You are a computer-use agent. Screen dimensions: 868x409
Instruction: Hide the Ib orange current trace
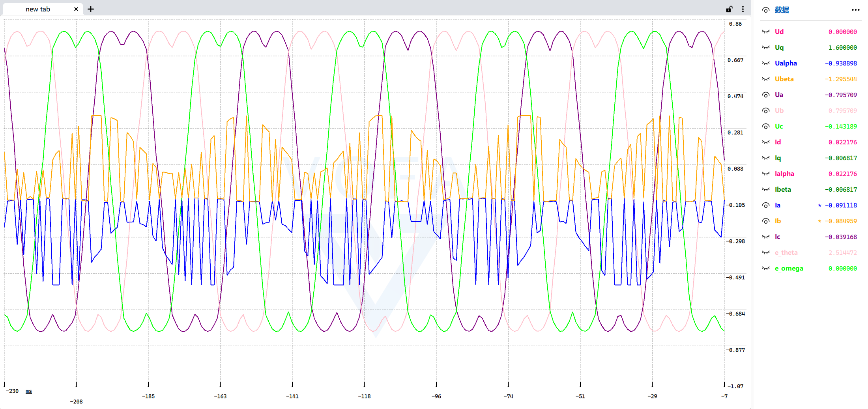[x=765, y=221]
